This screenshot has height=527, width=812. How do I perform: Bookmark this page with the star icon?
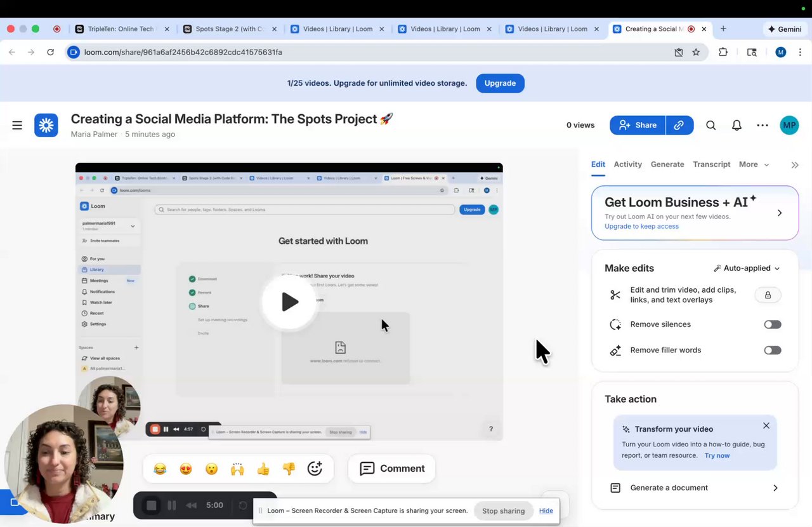point(696,52)
